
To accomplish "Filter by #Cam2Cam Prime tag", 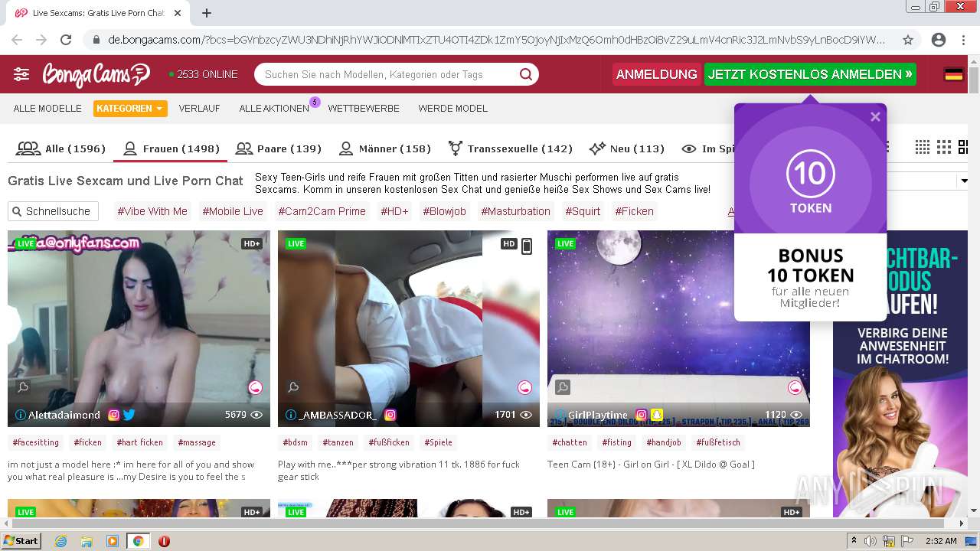I will click(x=322, y=211).
